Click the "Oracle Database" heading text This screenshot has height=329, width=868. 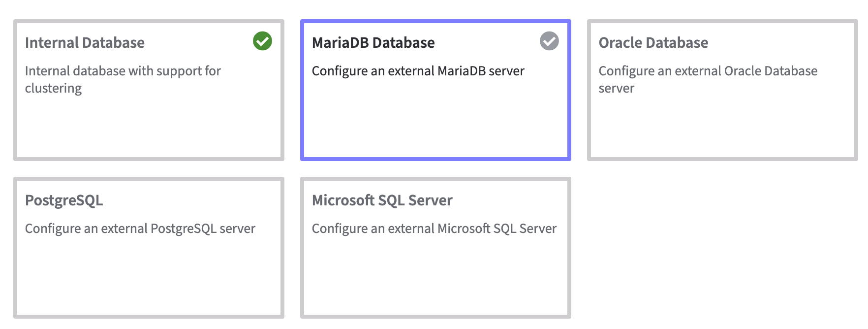click(653, 43)
